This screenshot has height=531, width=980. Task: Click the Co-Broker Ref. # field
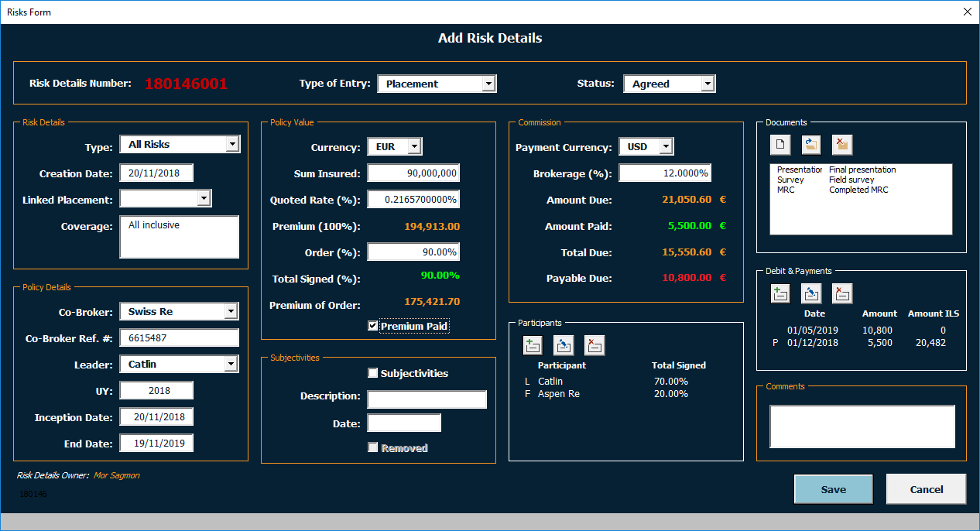pos(180,337)
